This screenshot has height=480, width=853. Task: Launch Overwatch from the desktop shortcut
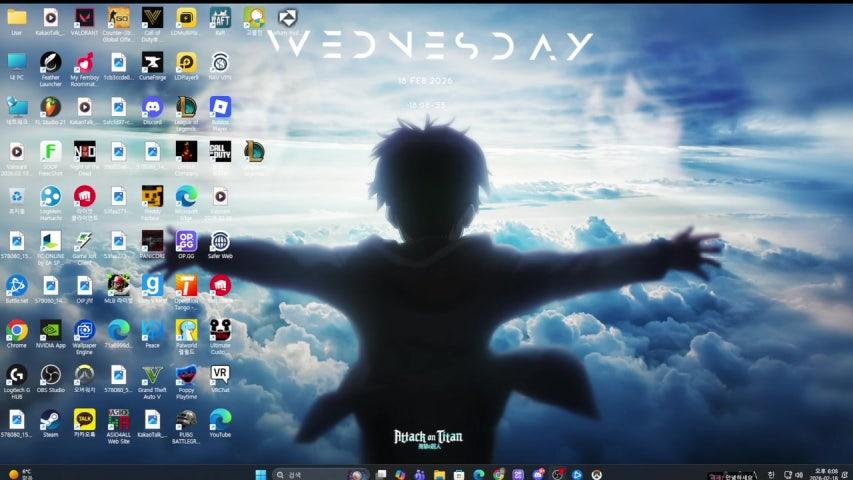[x=84, y=379]
